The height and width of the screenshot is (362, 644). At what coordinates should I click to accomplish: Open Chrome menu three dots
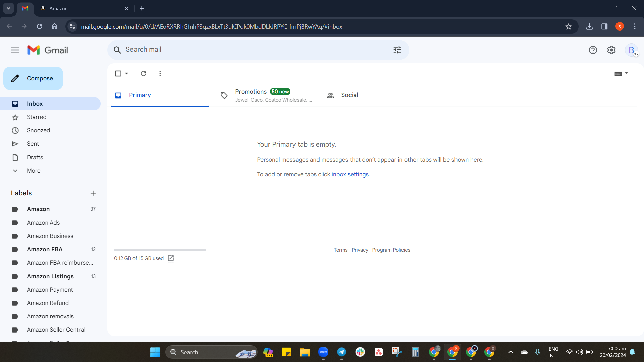(635, 26)
